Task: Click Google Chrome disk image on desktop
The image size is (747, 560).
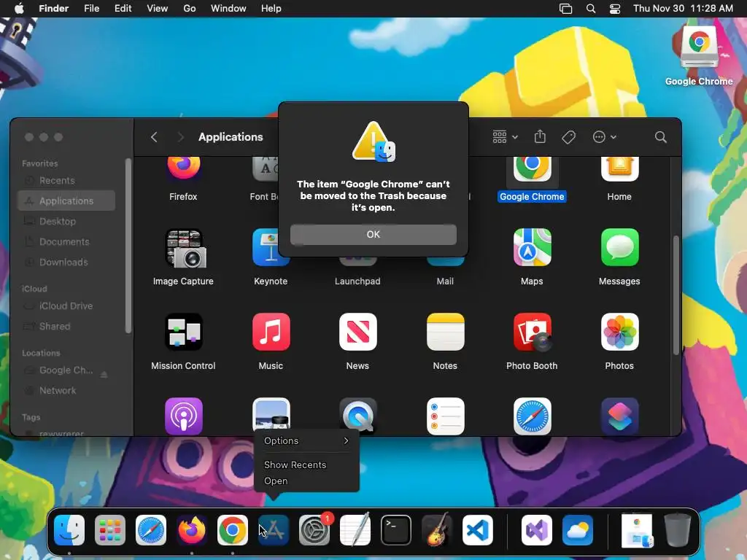Action: tap(699, 46)
